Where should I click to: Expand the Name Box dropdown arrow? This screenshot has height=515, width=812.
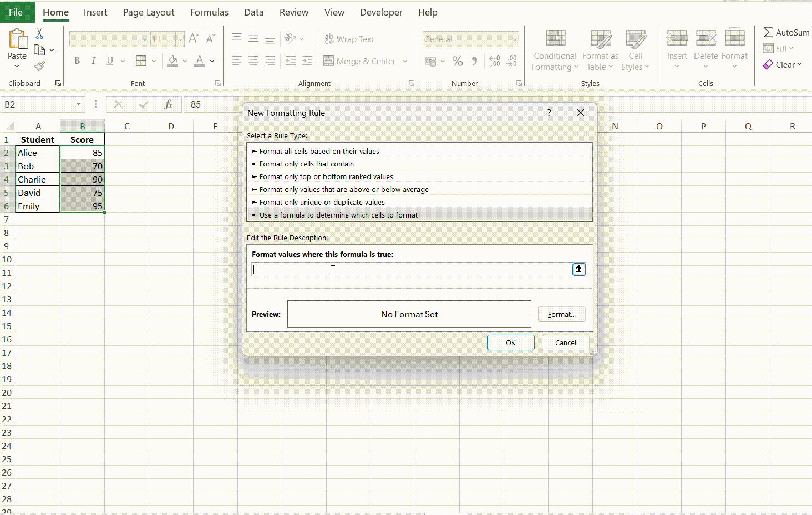click(x=78, y=104)
